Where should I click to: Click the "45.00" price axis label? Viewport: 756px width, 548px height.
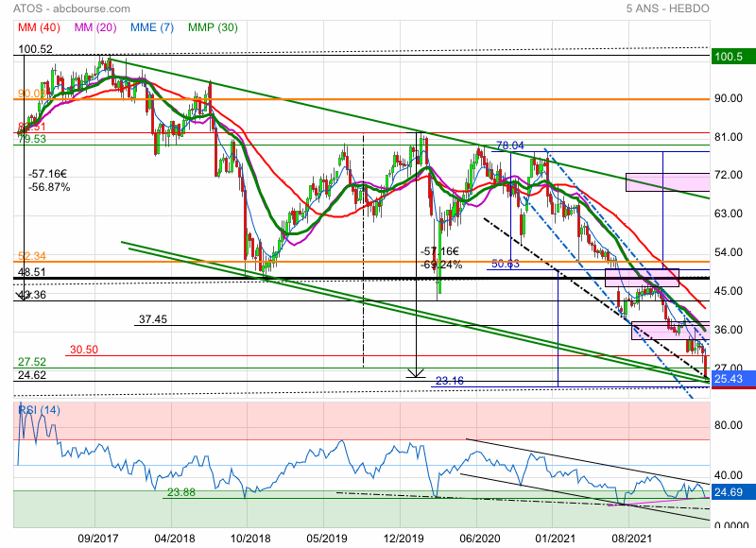coord(728,291)
